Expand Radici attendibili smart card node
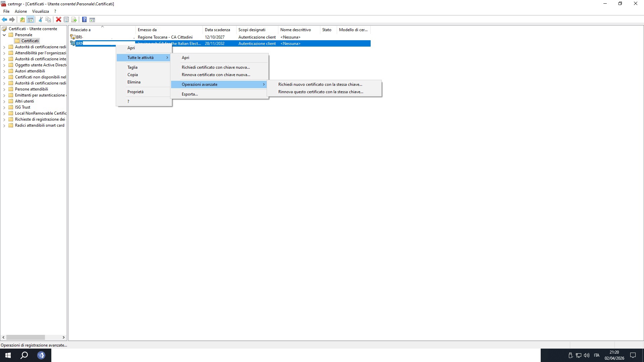The width and height of the screenshot is (644, 362). [4, 125]
